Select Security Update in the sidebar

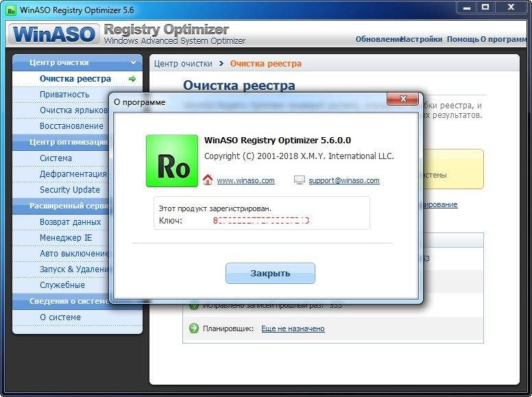[70, 190]
